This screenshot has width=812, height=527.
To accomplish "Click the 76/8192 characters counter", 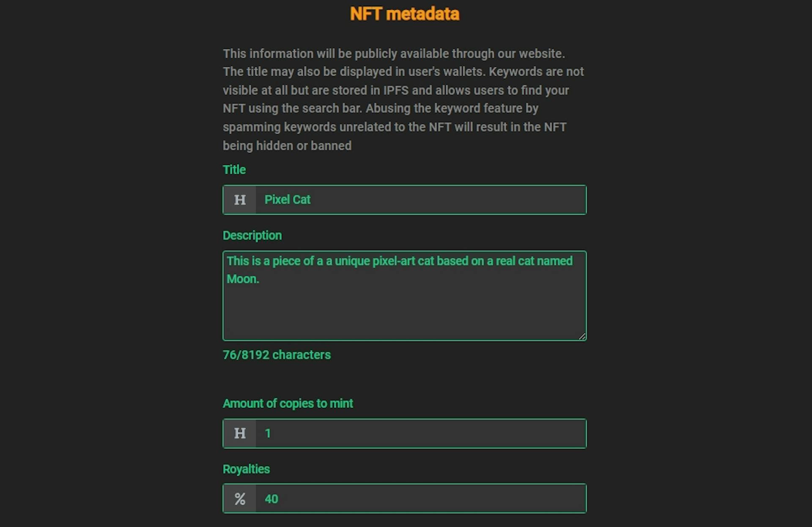I will [277, 355].
